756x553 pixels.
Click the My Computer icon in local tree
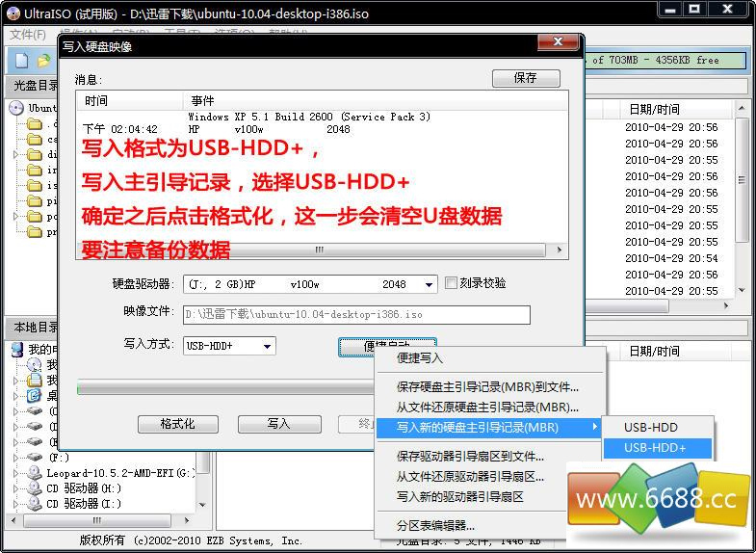(17, 349)
